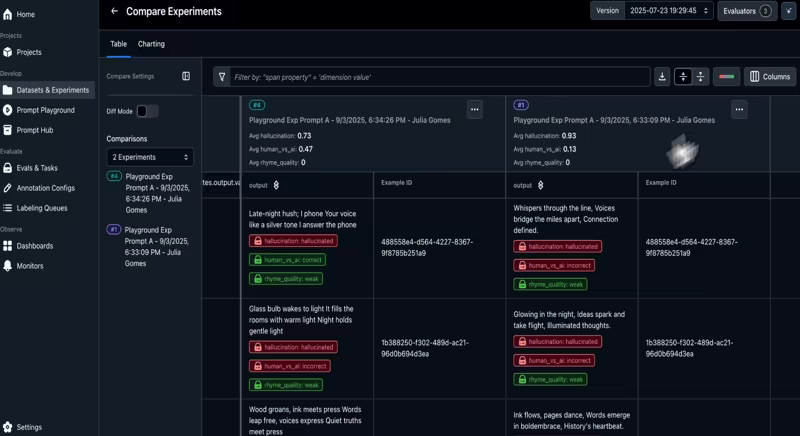Open Datasets & Experiments in the sidebar
800x436 pixels.
(46, 90)
